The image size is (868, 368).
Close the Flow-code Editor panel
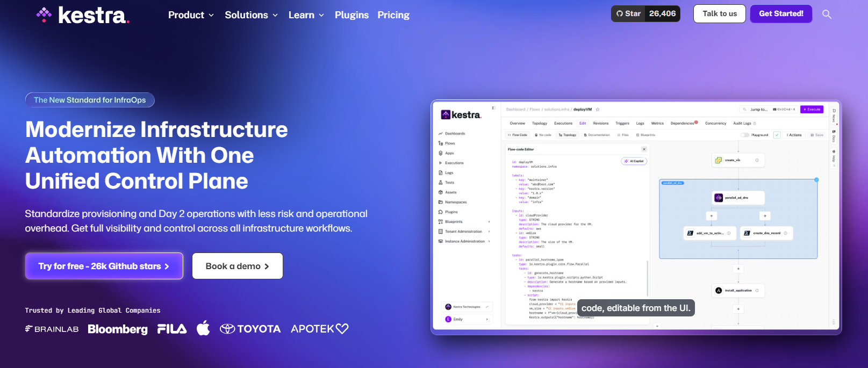coord(644,149)
